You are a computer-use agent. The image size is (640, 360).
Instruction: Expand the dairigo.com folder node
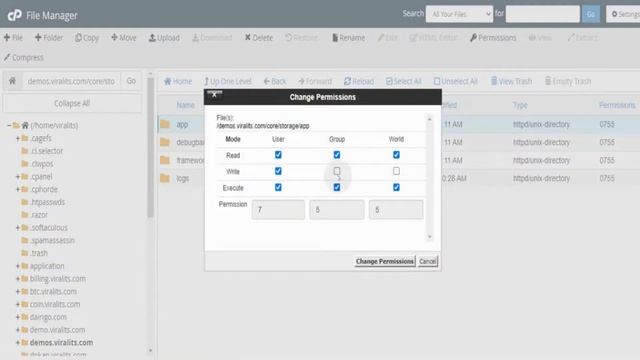[x=18, y=317]
